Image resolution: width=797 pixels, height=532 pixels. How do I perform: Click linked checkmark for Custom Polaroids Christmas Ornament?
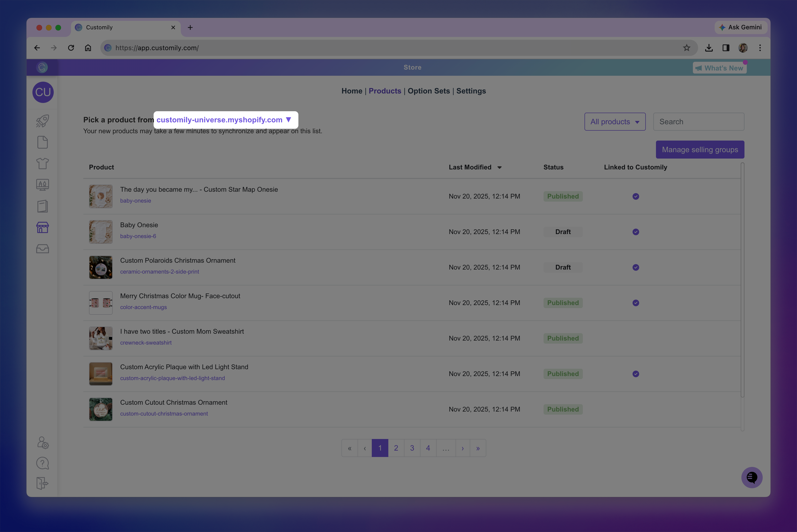(636, 267)
